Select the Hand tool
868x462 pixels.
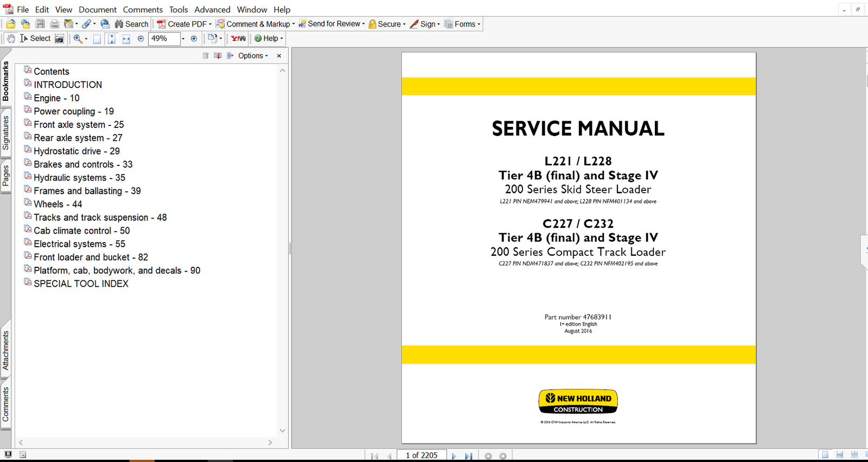pyautogui.click(x=11, y=39)
